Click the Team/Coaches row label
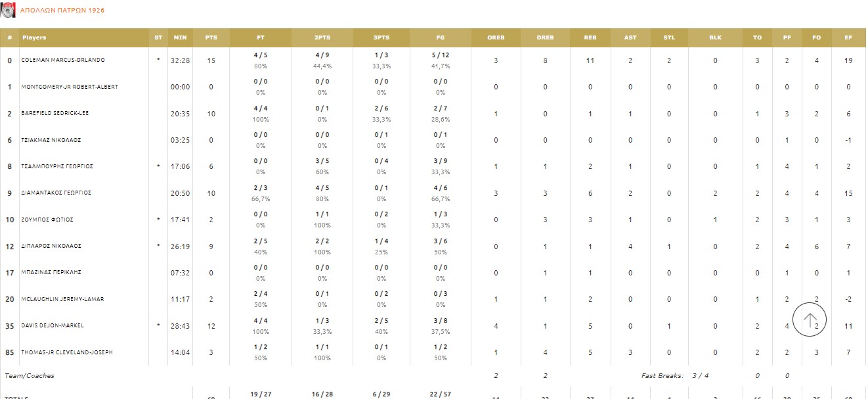This screenshot has height=399, width=868. (30, 376)
